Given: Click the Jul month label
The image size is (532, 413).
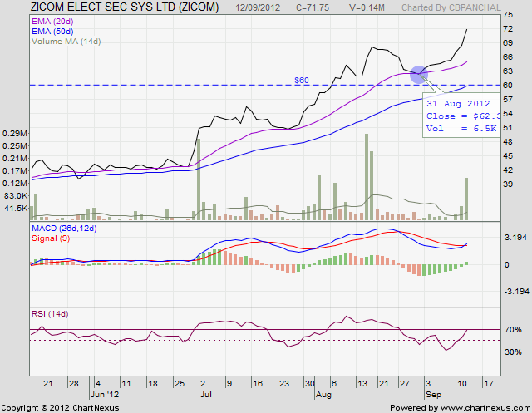Looking at the screenshot, I should (x=206, y=395).
